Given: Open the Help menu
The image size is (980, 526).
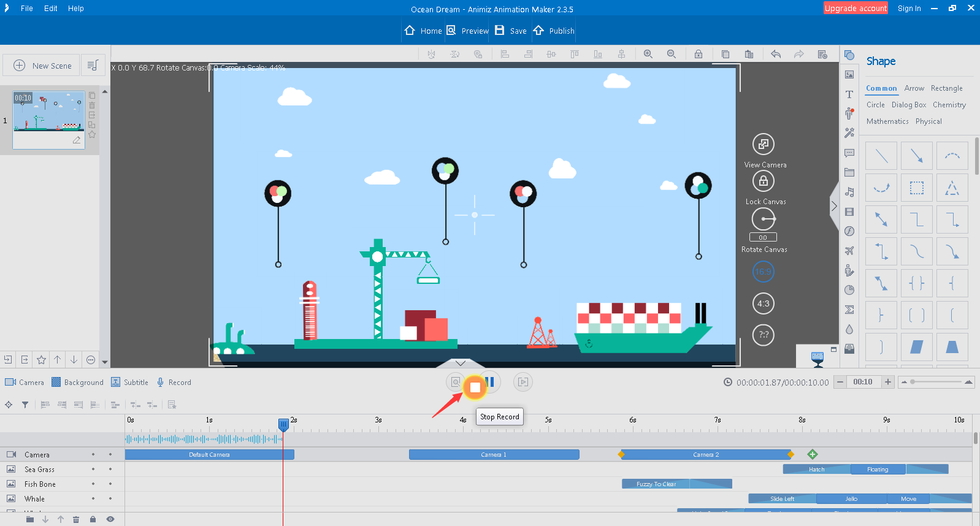Looking at the screenshot, I should 76,9.
